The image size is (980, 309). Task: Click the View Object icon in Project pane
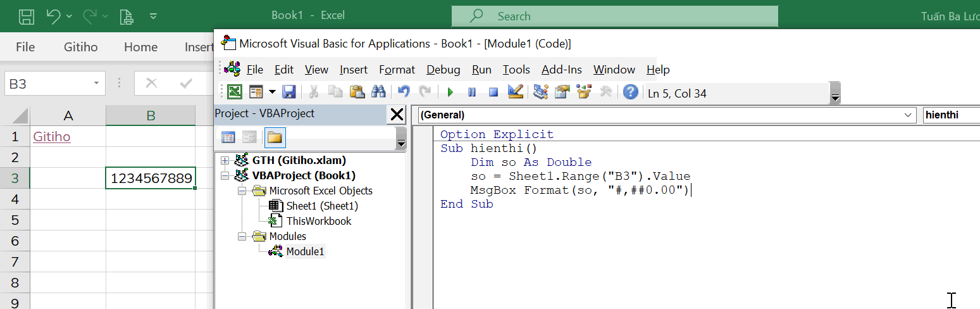coord(250,137)
